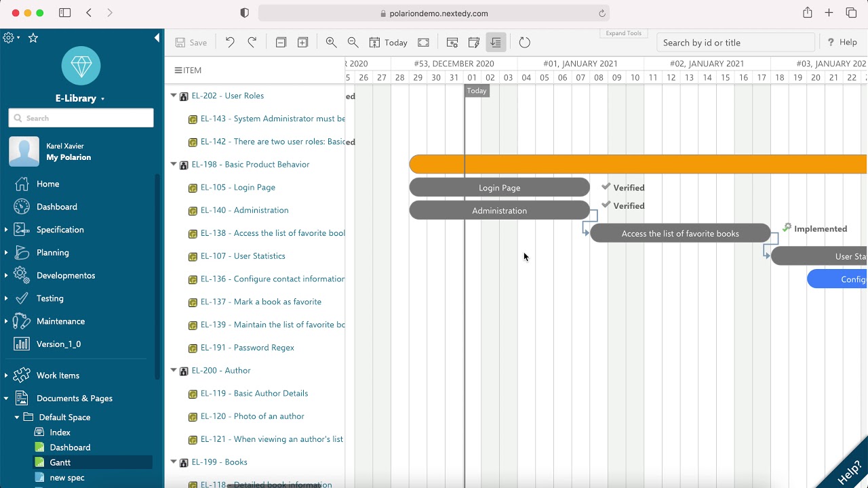Collapse EL-200 Author group
This screenshot has height=488, width=868.
174,371
